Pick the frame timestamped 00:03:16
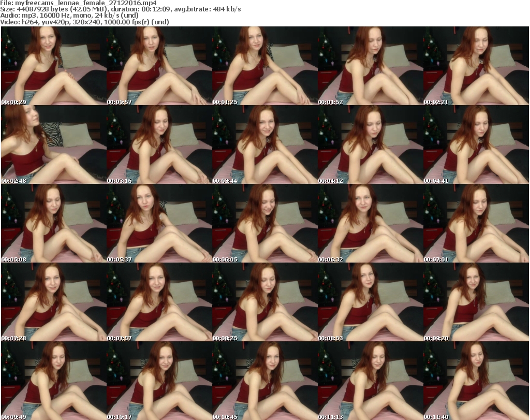530x420 pixels. pyautogui.click(x=159, y=144)
